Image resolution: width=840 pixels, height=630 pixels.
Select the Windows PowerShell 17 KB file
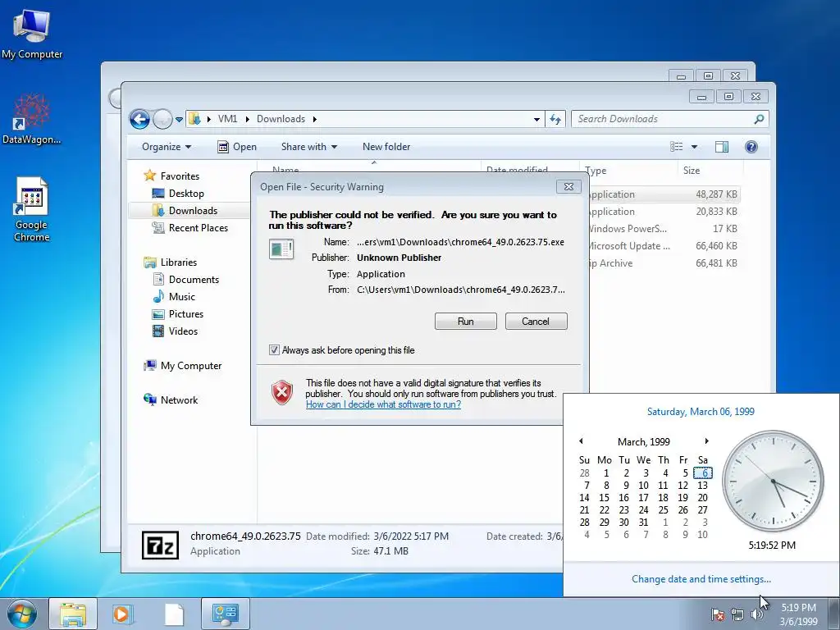663,229
